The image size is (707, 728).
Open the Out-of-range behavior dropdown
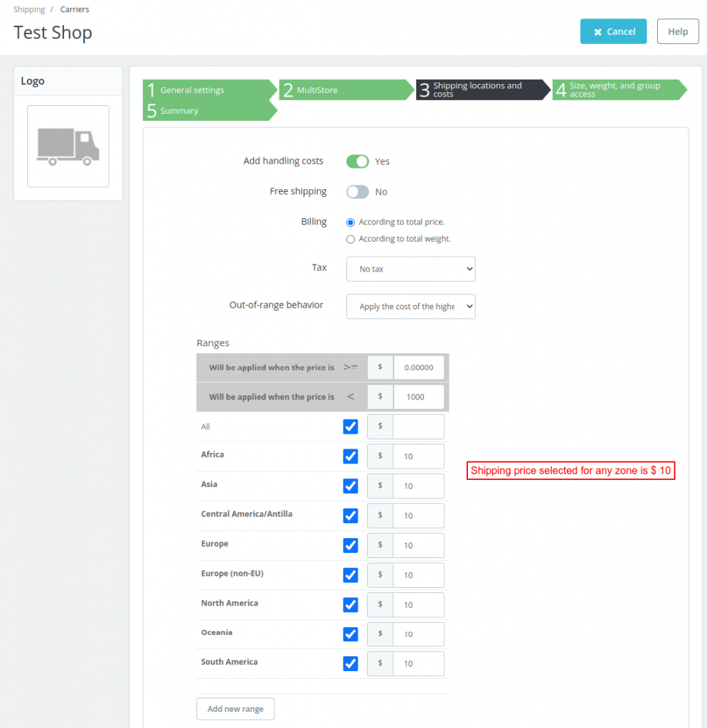point(410,306)
